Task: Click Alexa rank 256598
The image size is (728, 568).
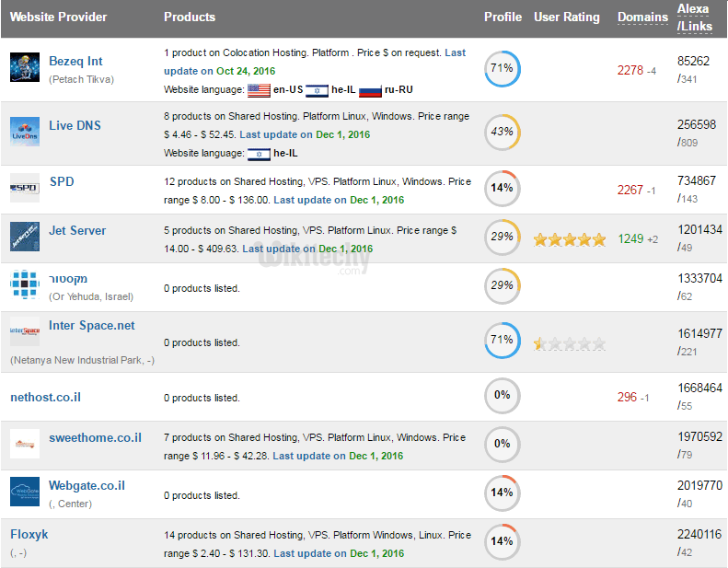Action: tap(697, 125)
